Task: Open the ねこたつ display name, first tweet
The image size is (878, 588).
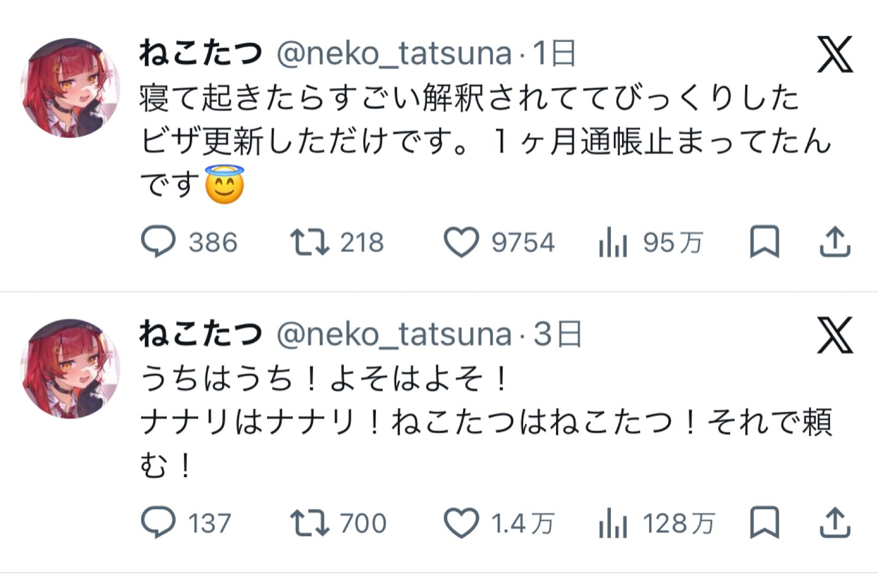Action: pos(201,53)
